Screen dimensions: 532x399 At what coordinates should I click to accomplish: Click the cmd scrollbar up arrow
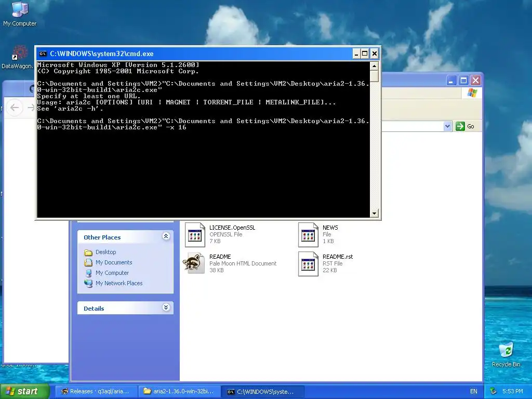[x=374, y=66]
